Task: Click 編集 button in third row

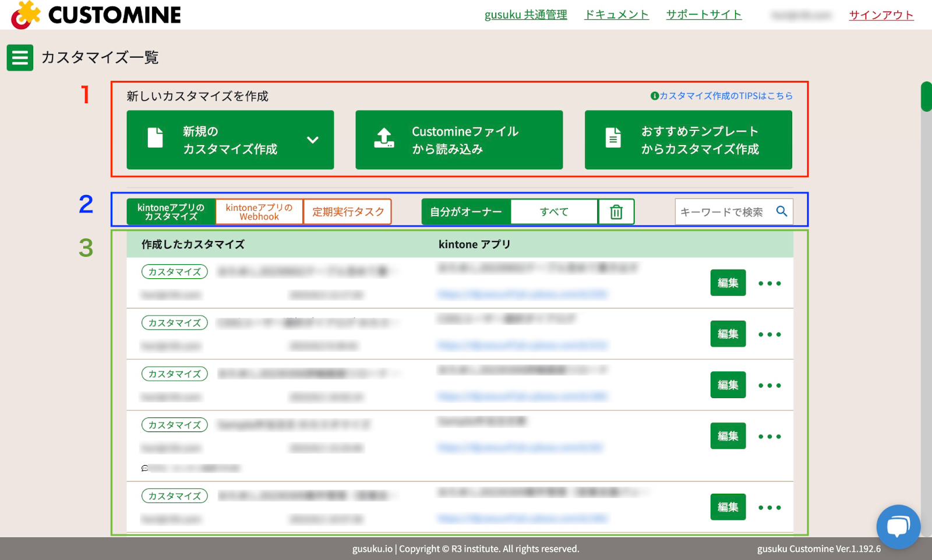Action: [728, 385]
